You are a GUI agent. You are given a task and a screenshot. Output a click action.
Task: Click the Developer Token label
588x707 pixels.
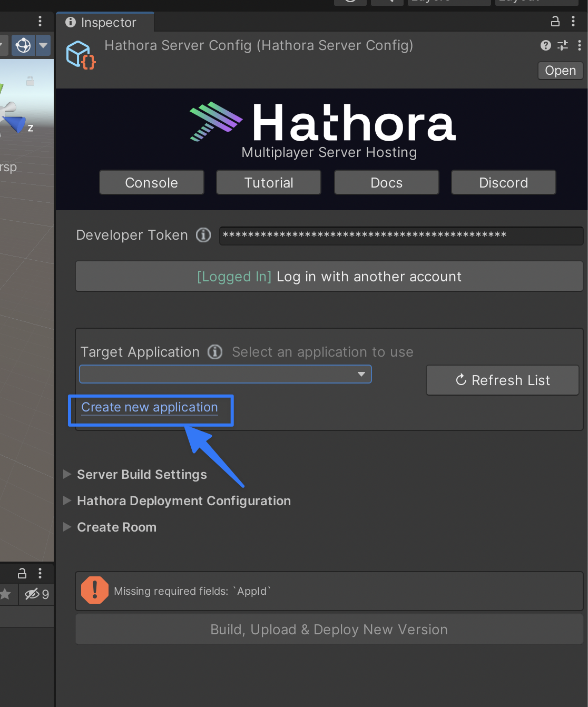pos(132,235)
